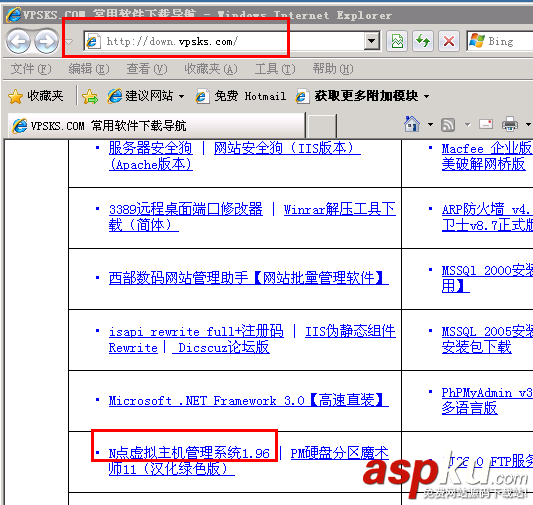Open the 工具(T) menu

pos(275,69)
